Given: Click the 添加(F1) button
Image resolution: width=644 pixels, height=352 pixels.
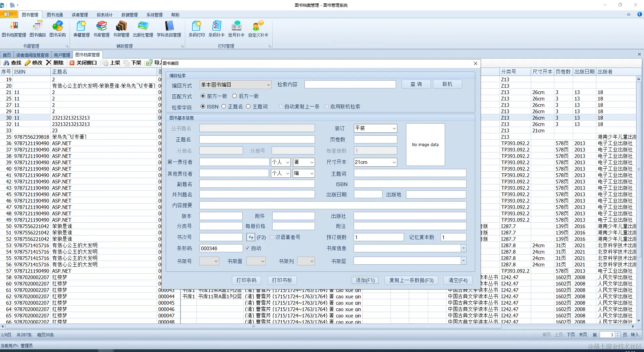Looking at the screenshot, I should pyautogui.click(x=365, y=280).
